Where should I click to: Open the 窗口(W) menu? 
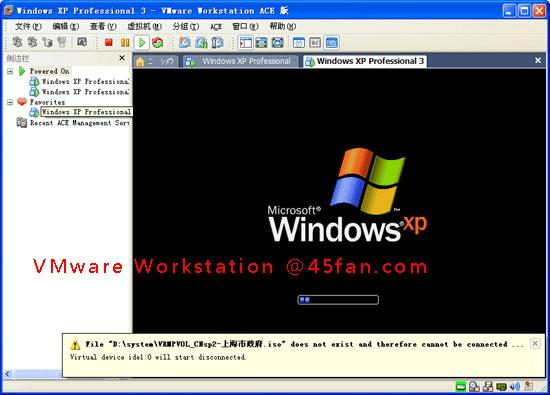tap(245, 26)
